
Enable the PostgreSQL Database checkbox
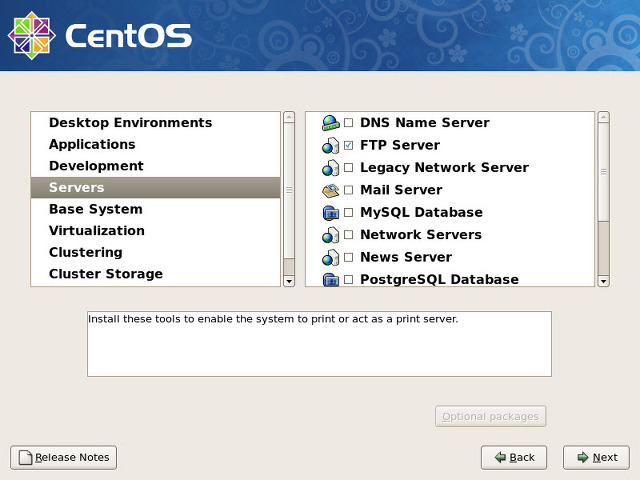349,280
